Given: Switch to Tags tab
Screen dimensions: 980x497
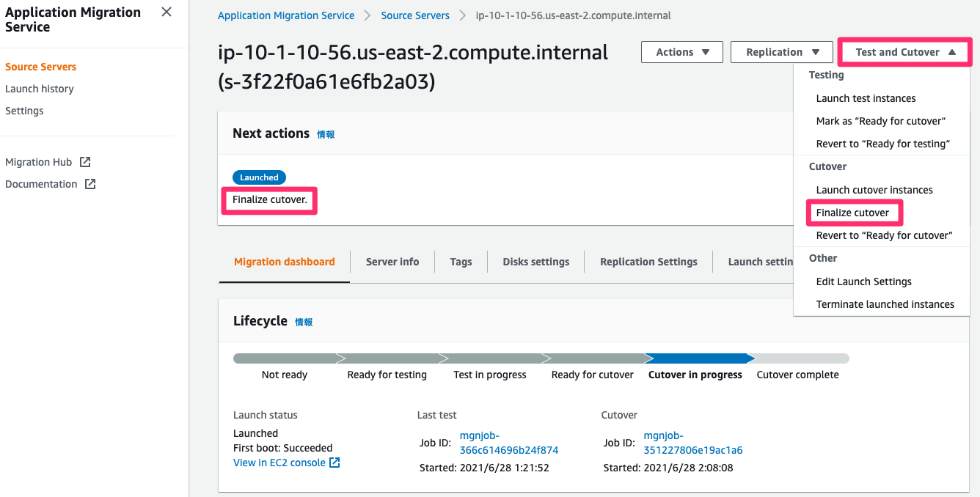Looking at the screenshot, I should (x=461, y=262).
